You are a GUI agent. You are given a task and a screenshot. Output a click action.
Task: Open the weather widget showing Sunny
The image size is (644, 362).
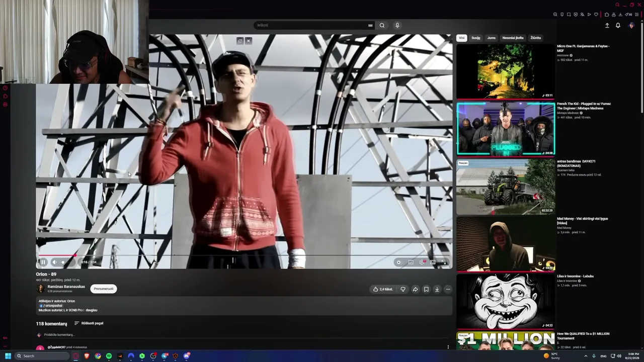click(x=552, y=356)
